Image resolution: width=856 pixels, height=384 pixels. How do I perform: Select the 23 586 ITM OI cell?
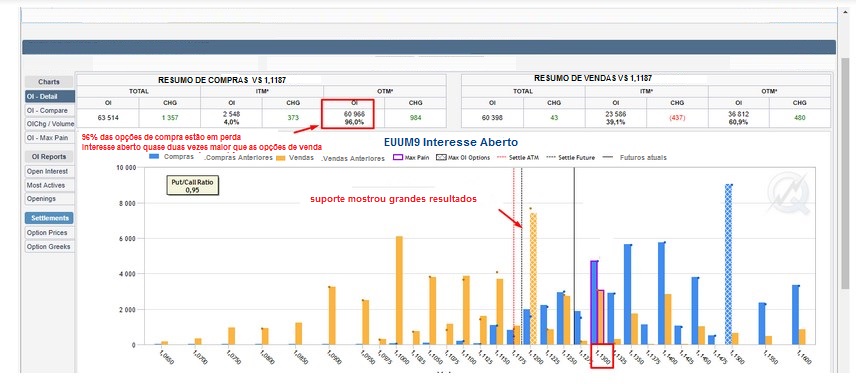[x=616, y=118]
